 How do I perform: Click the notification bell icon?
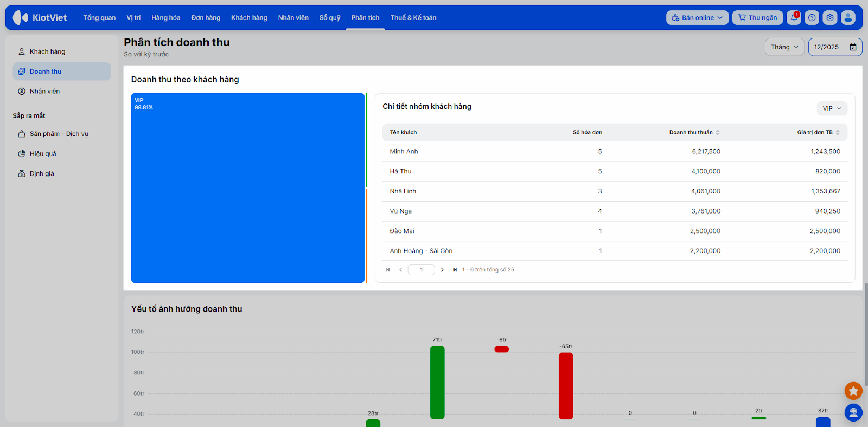pyautogui.click(x=794, y=18)
